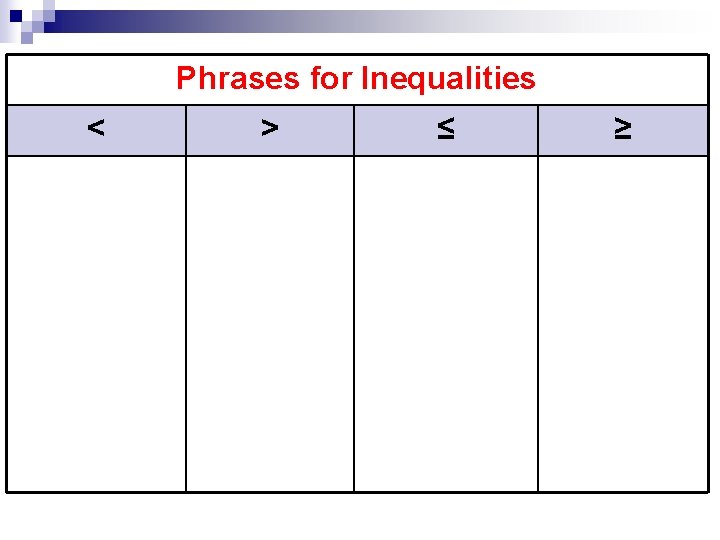The height and width of the screenshot is (540, 720).
Task: Click the divider between the ≤ and ≥ columns
Action: (x=538, y=298)
